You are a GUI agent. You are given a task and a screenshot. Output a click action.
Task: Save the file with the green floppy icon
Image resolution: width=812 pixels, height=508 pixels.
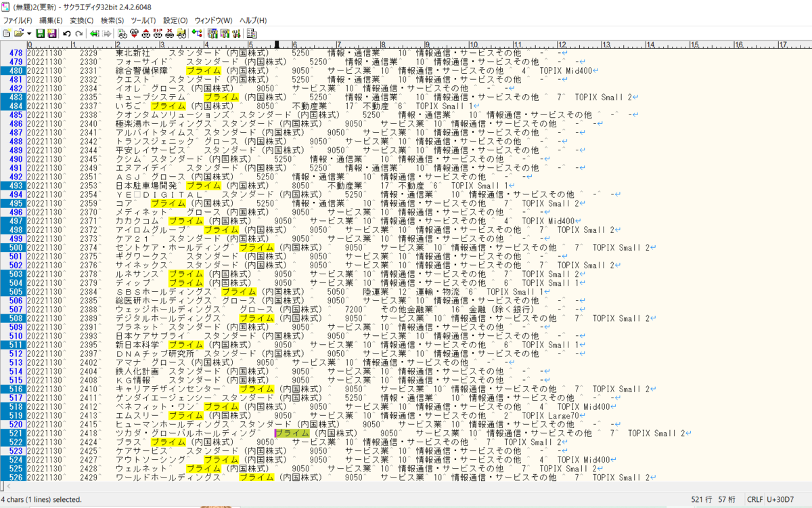(x=41, y=33)
